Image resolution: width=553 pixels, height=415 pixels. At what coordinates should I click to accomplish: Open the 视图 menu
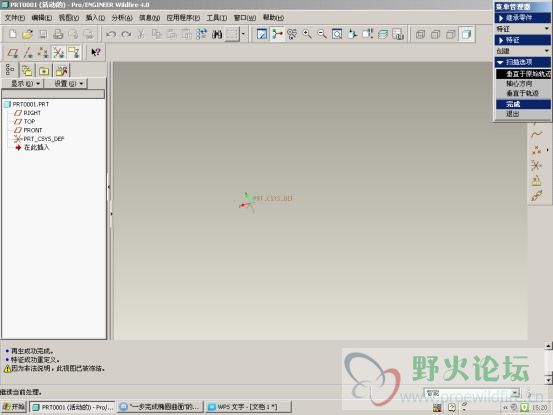[69, 18]
